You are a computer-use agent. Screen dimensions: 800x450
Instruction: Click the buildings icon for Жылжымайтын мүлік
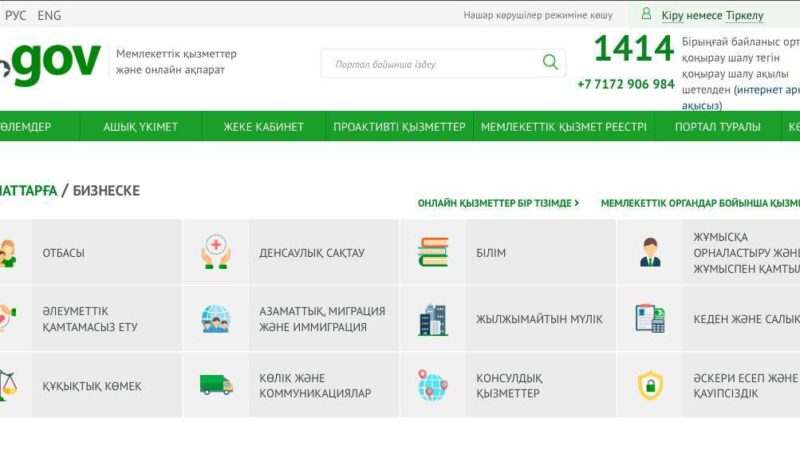(433, 319)
